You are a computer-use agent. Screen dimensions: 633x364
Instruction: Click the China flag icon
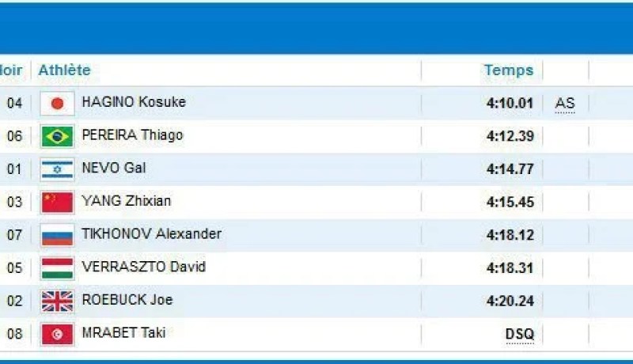click(57, 203)
